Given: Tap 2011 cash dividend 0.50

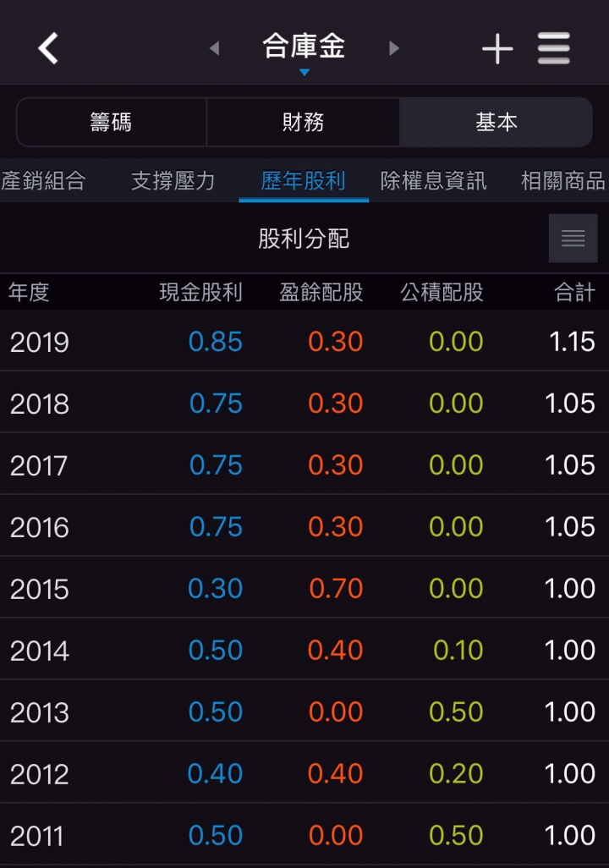Looking at the screenshot, I should (216, 835).
